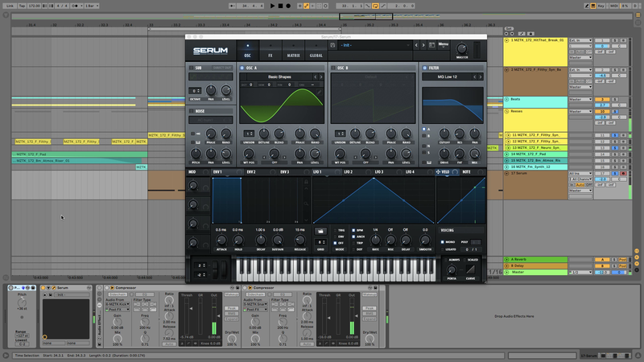This screenshot has width=644, height=362.
Task: Toggle first Compressor device activator
Action: [107, 288]
